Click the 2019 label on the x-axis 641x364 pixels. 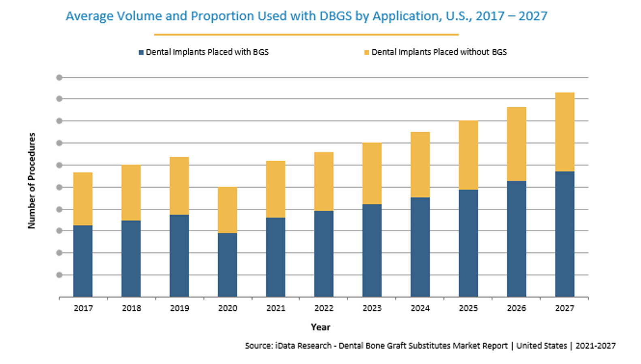[179, 308]
